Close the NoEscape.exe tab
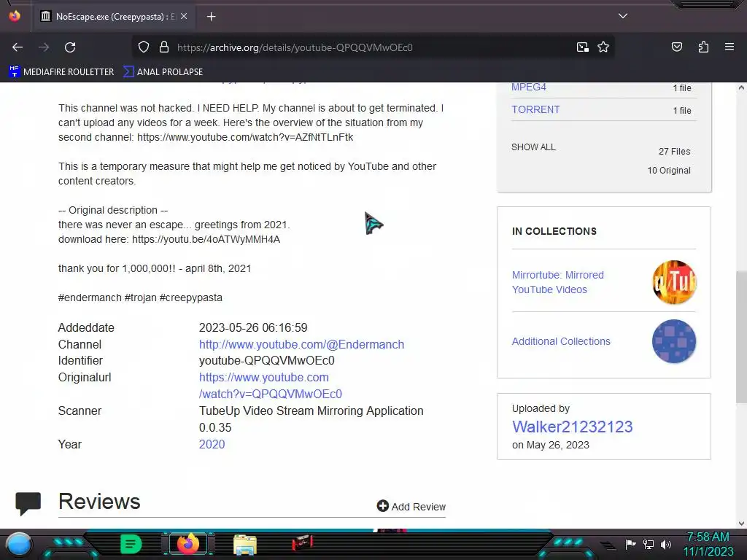This screenshot has height=560, width=747. pyautogui.click(x=184, y=16)
